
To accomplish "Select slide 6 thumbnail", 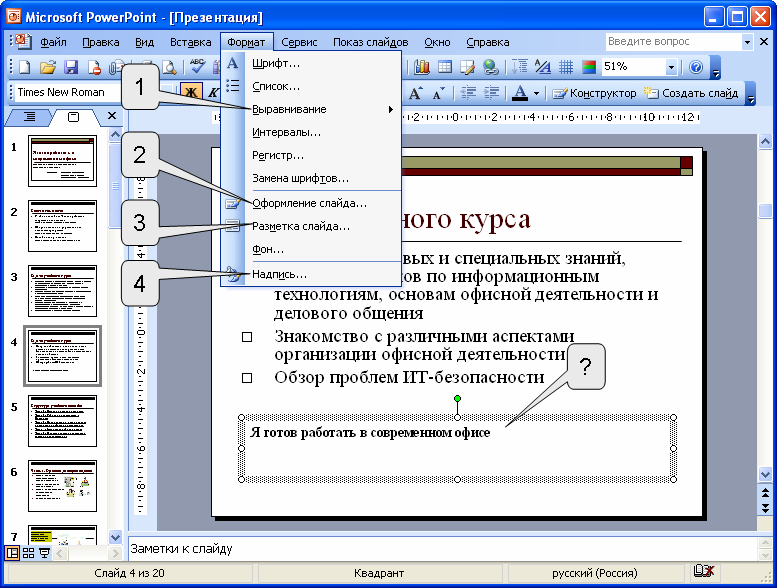I will [62, 486].
